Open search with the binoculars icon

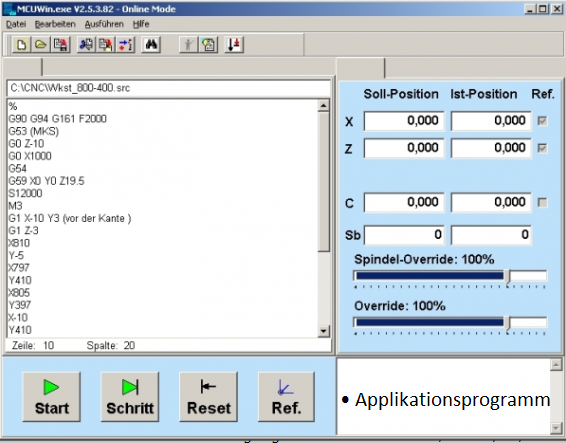tap(151, 45)
